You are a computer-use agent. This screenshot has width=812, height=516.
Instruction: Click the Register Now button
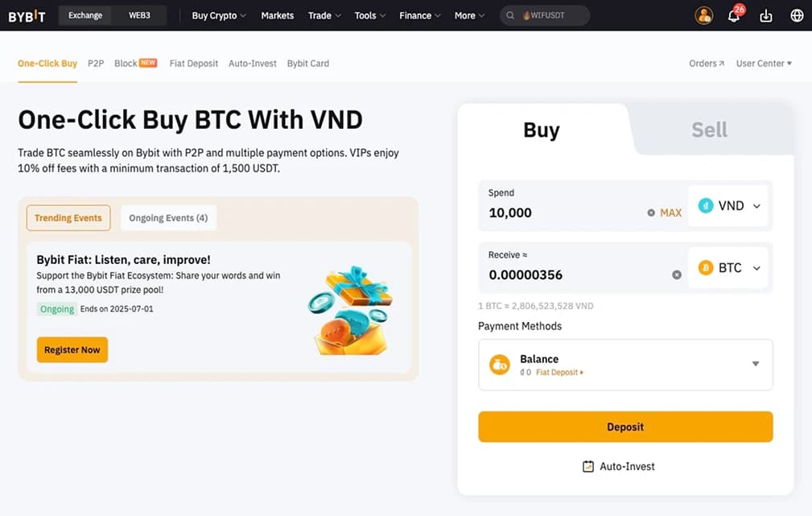point(72,349)
